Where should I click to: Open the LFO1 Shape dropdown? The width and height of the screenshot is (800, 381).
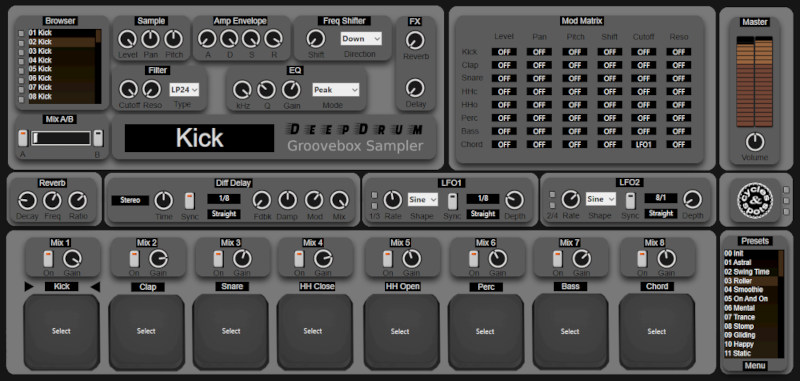[x=422, y=199]
